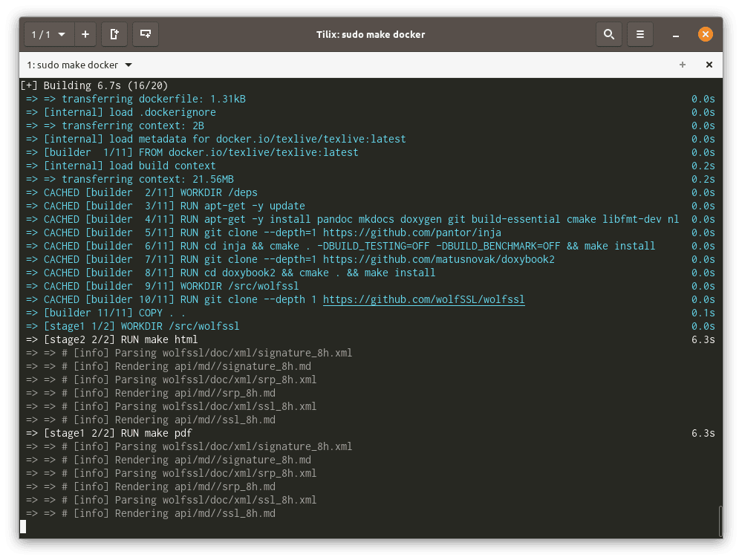Click the '[stage1 2/2] RUN make pdf' line
The width and height of the screenshot is (742, 560).
click(x=117, y=433)
